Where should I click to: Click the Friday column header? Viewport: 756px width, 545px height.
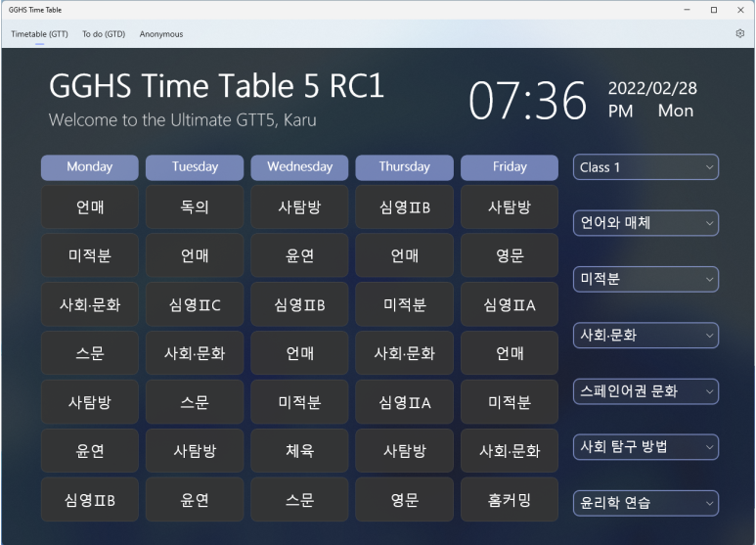pyautogui.click(x=510, y=167)
